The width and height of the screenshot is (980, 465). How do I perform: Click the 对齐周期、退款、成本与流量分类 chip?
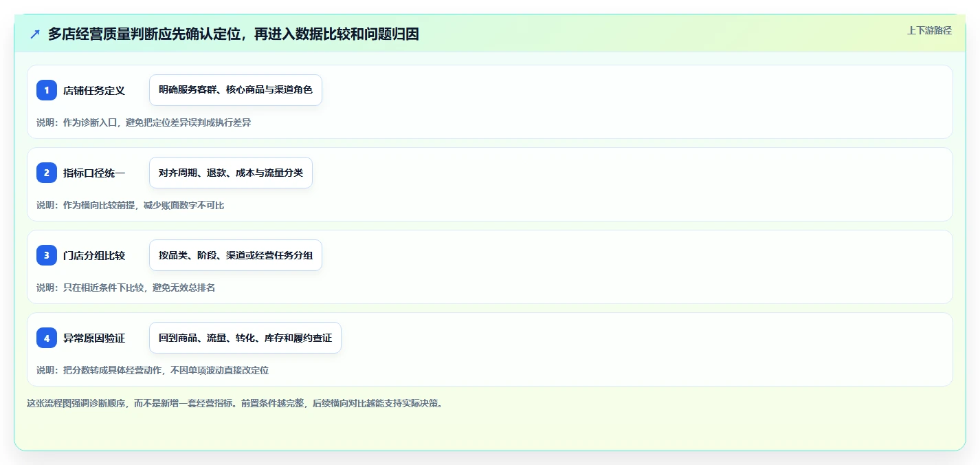pos(231,173)
